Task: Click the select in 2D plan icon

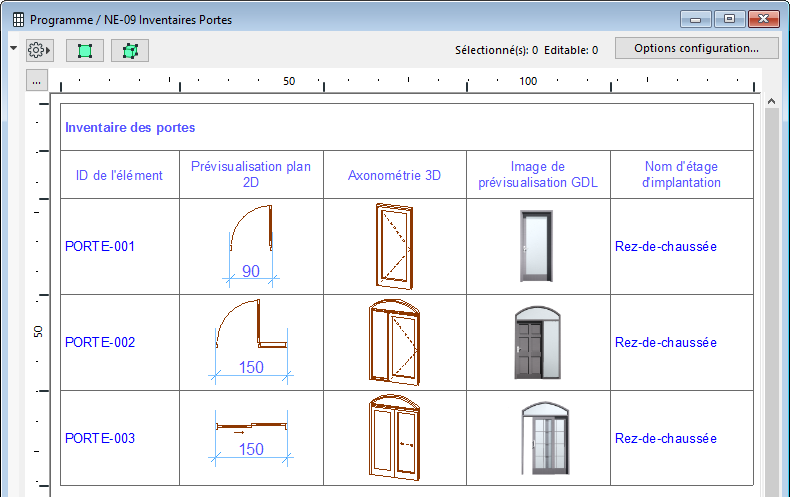Action: (x=84, y=49)
